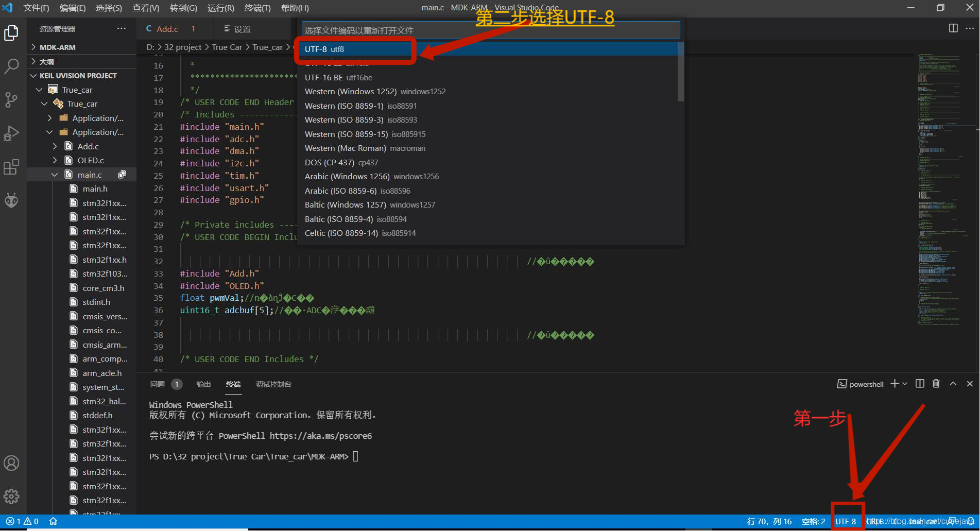This screenshot has height=531, width=980.
Task: Select DOS (CP 437) encoding
Action: (x=488, y=162)
